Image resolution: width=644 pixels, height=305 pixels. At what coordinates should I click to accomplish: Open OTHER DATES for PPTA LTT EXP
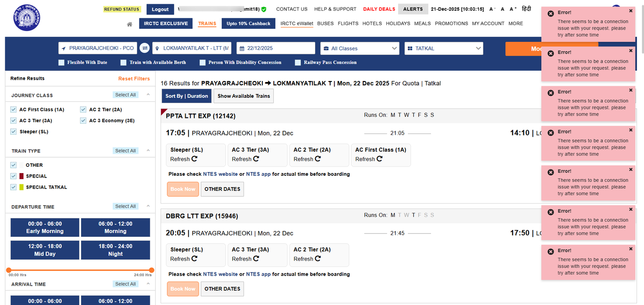point(222,189)
